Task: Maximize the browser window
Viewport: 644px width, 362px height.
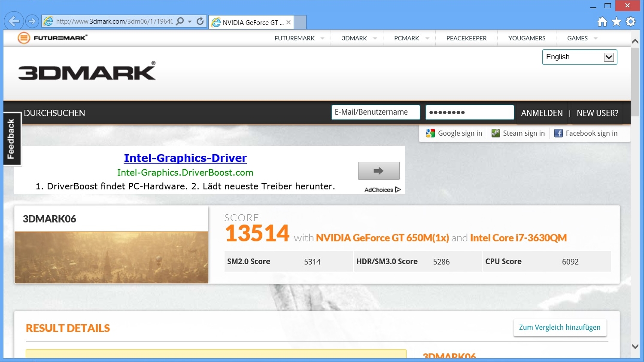Action: tap(608, 6)
